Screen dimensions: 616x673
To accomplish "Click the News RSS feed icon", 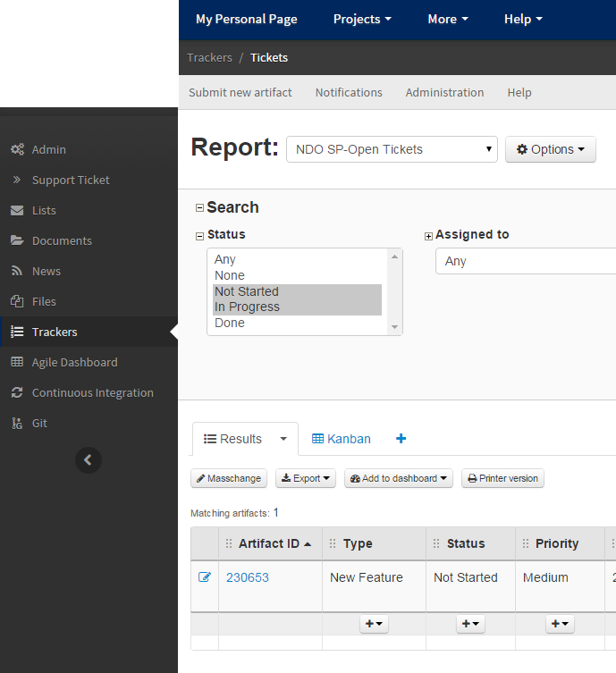I will tap(17, 271).
